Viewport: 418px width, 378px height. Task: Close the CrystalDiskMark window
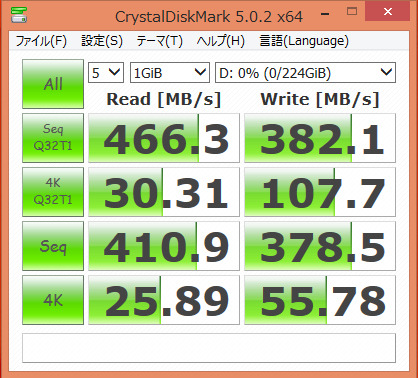tap(387, 12)
